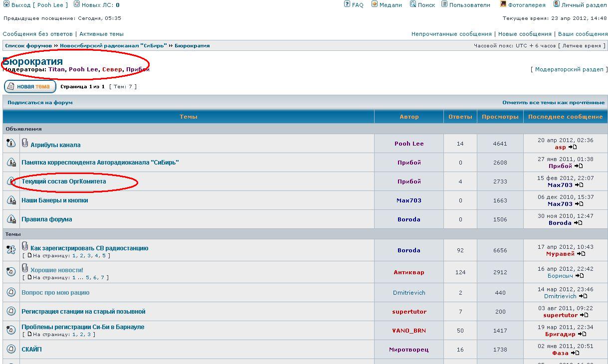
Task: Click the FAQ help icon
Action: (x=347, y=4)
